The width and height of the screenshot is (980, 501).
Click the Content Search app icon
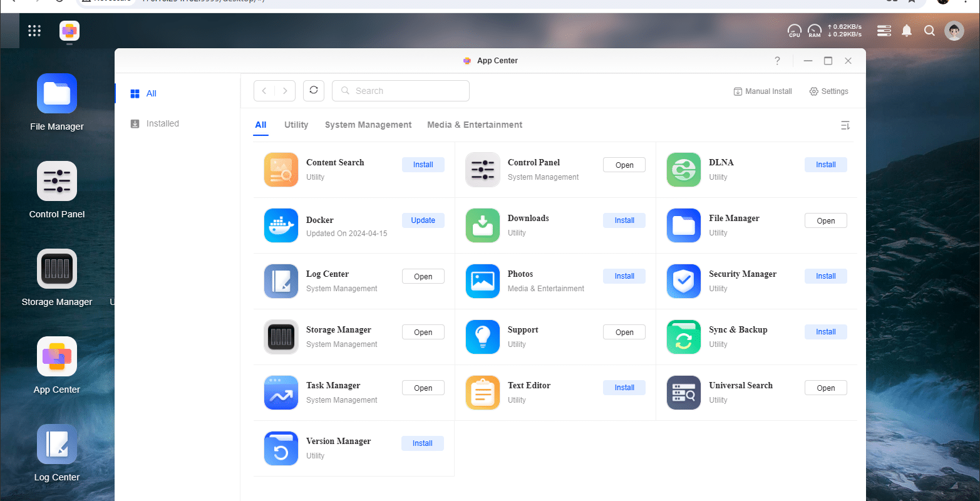(x=281, y=170)
